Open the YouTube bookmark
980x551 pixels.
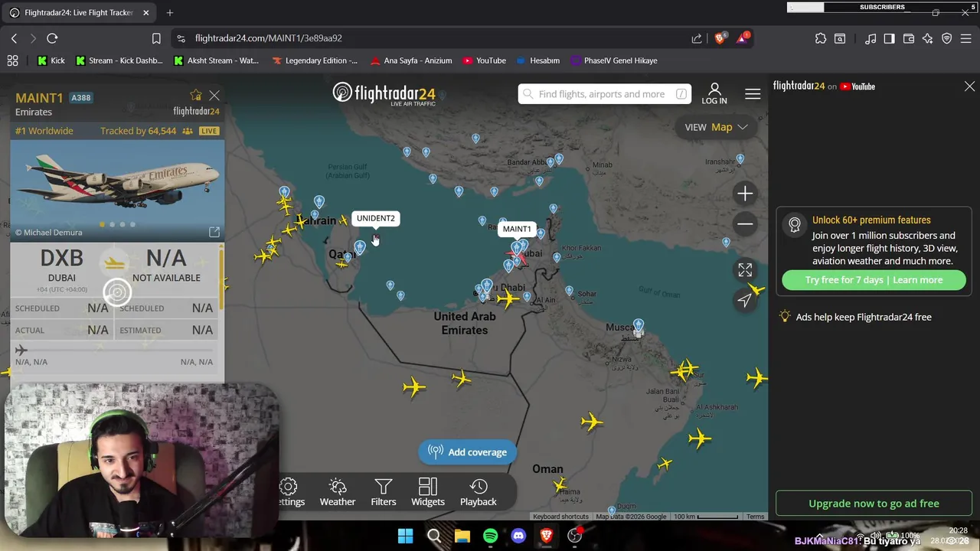tap(485, 60)
